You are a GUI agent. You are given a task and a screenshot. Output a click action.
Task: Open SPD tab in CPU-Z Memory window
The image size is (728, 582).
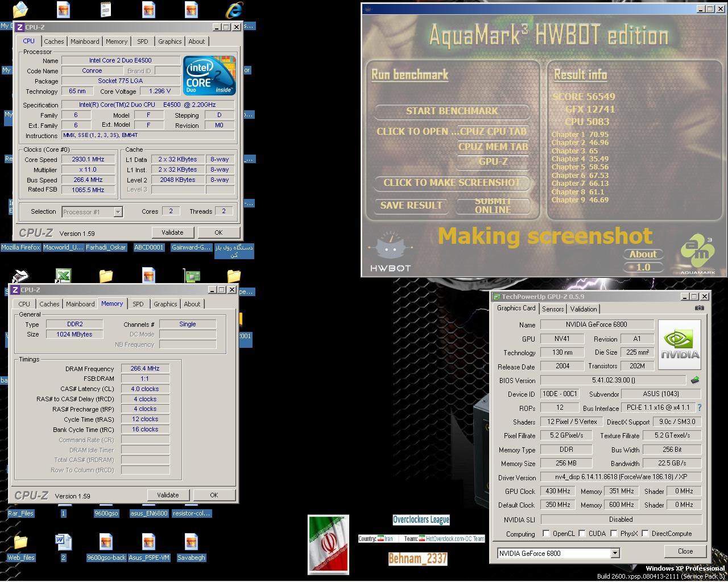tap(138, 304)
